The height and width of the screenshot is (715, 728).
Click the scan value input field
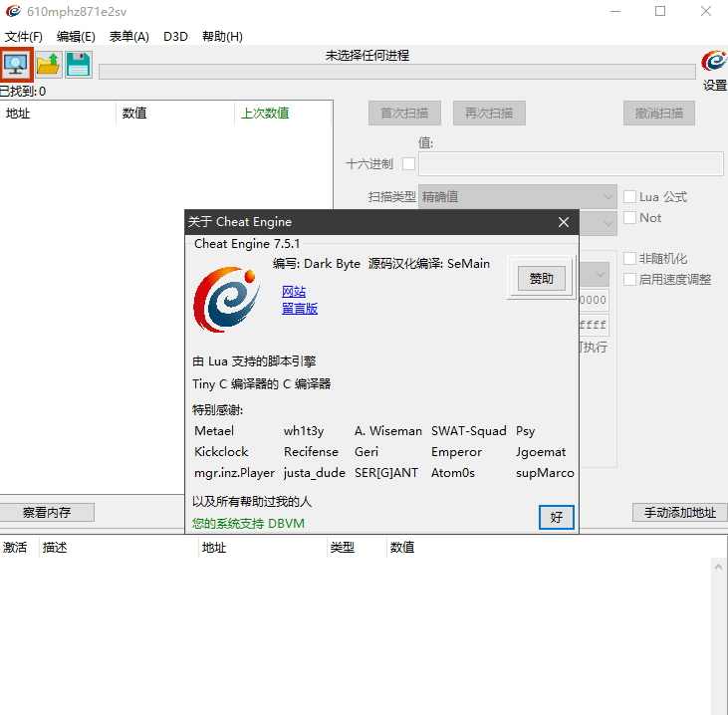click(571, 164)
